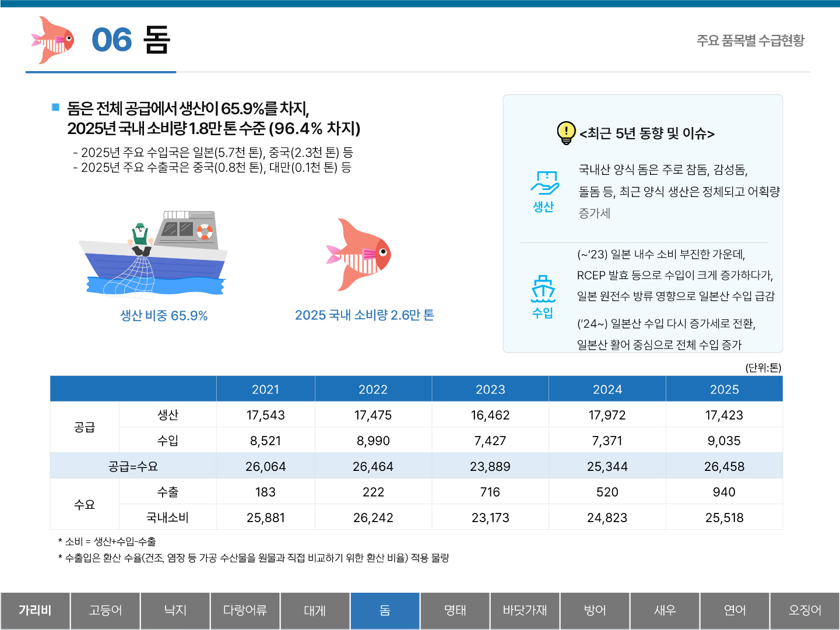Viewport: 840px width, 630px height.
Task: Select the 새우 tab
Action: coord(665,610)
